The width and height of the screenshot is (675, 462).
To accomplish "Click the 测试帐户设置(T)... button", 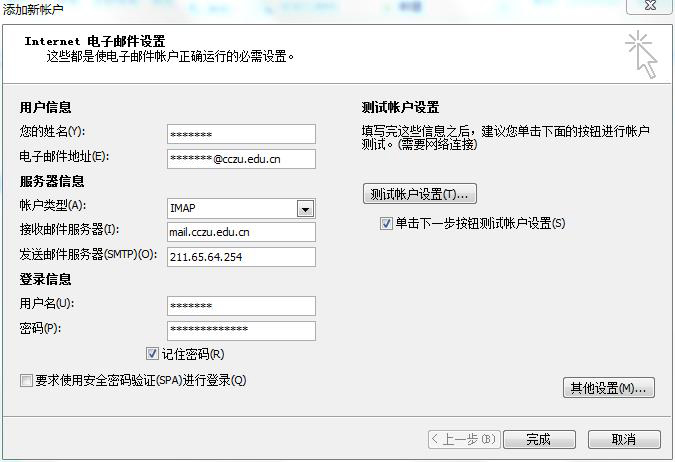I will (420, 194).
